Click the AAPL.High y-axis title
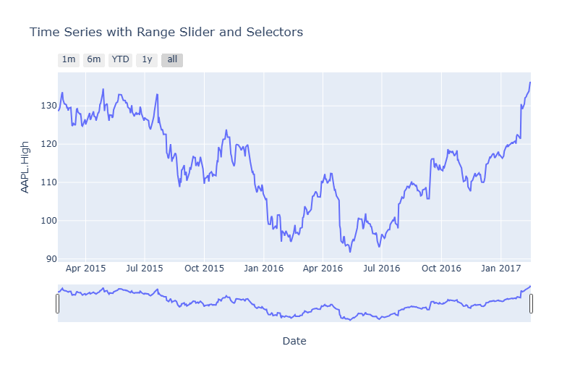Image resolution: width=588 pixels, height=380 pixels. pyautogui.click(x=25, y=167)
